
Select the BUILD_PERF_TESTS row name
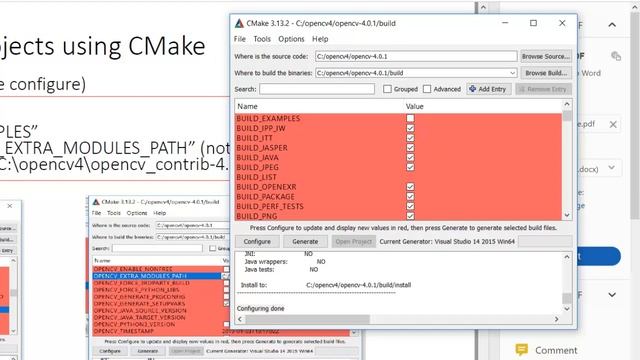pos(270,207)
